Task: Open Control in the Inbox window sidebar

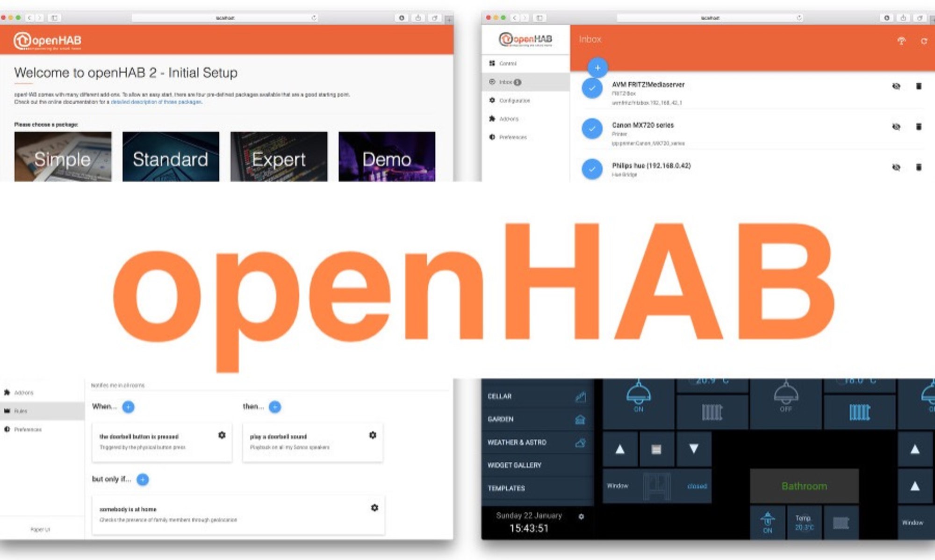Action: click(x=525, y=64)
